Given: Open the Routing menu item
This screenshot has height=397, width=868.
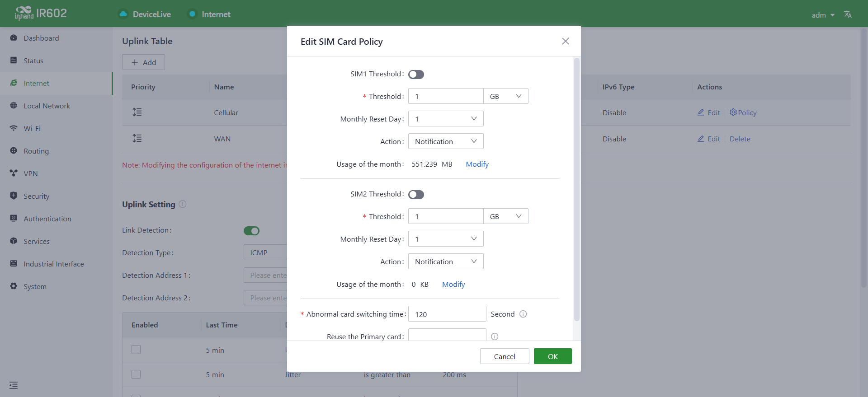Looking at the screenshot, I should coord(56,151).
